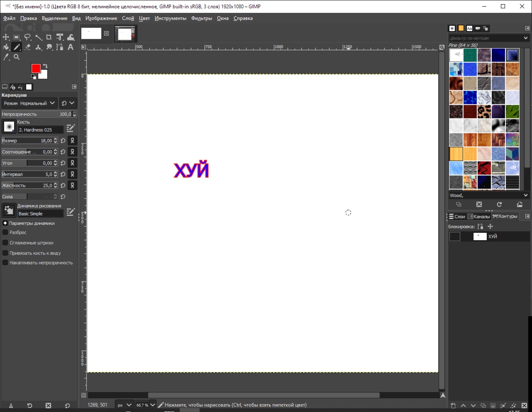Swap foreground and background colors

(45, 66)
